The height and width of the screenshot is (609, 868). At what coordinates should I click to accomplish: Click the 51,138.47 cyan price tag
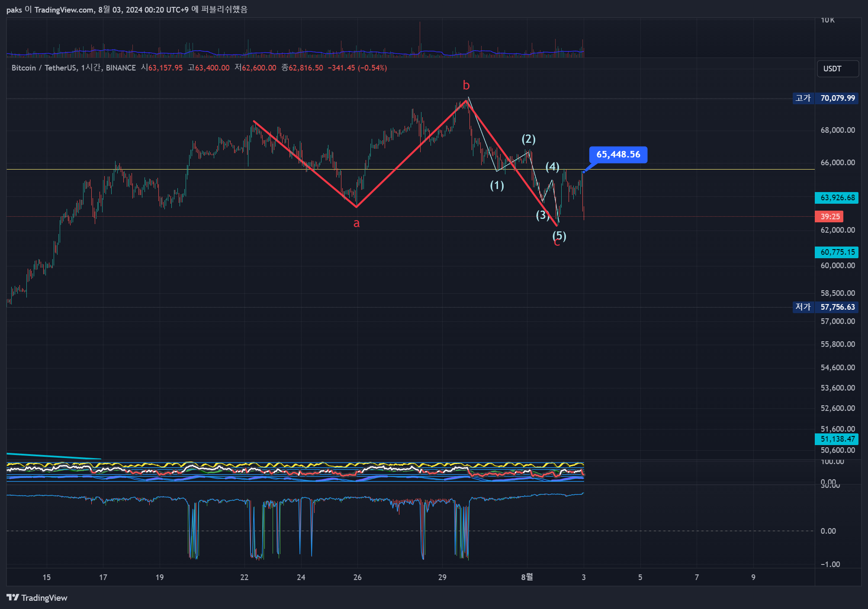[837, 439]
